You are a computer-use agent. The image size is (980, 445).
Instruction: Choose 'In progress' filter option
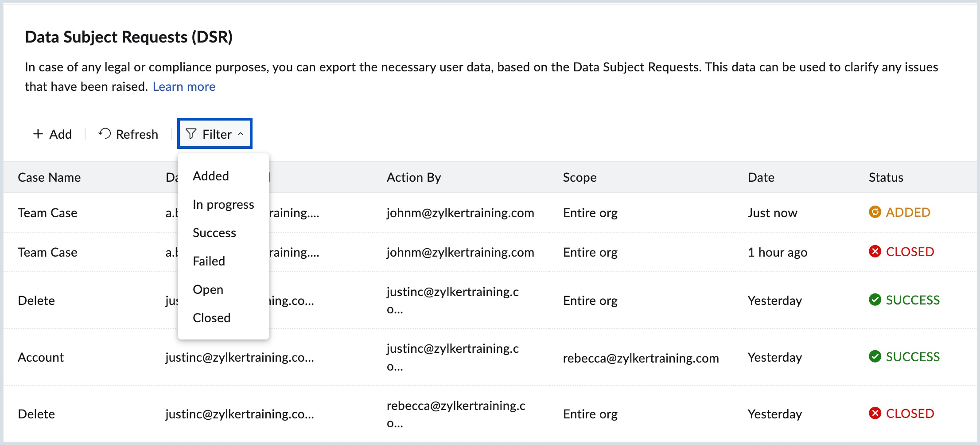coord(223,204)
